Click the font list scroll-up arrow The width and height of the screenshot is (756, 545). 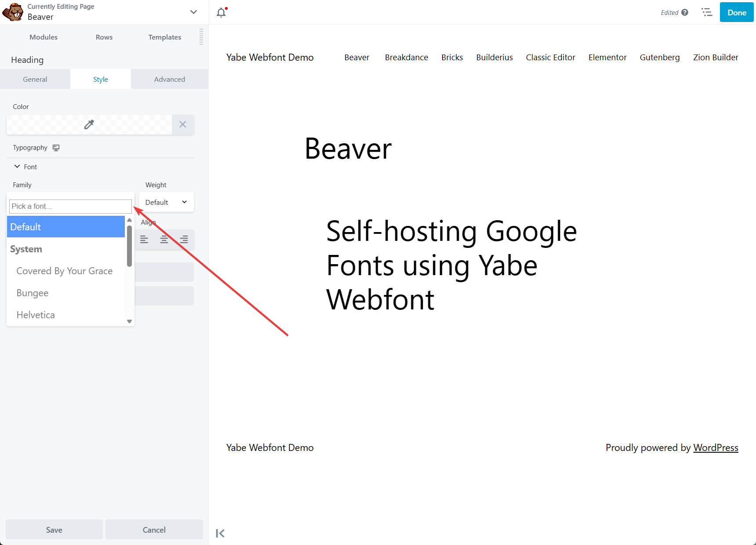pos(129,220)
